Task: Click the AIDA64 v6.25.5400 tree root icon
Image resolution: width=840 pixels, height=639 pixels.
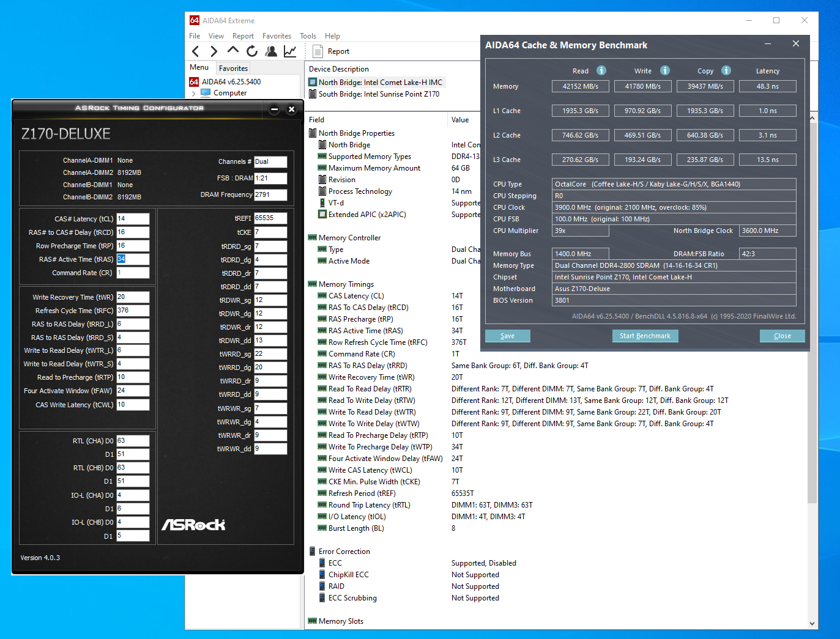Action: point(194,82)
